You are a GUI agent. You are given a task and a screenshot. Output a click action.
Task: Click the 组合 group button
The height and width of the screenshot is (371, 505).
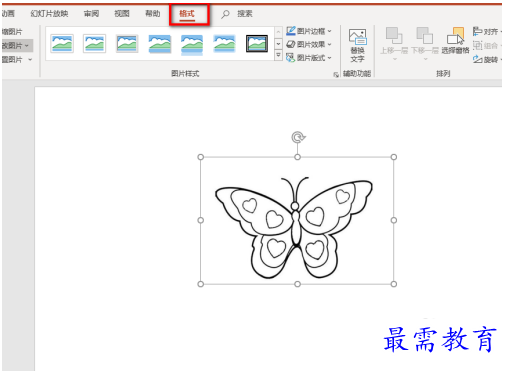[487, 45]
